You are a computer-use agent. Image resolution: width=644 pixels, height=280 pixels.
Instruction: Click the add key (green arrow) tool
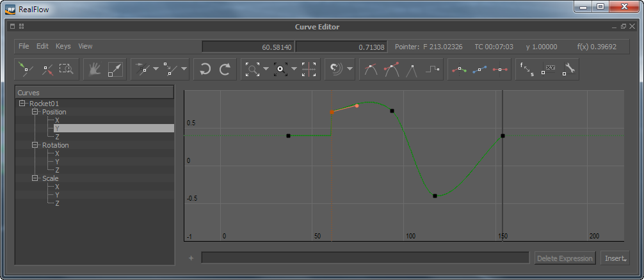(x=25, y=69)
